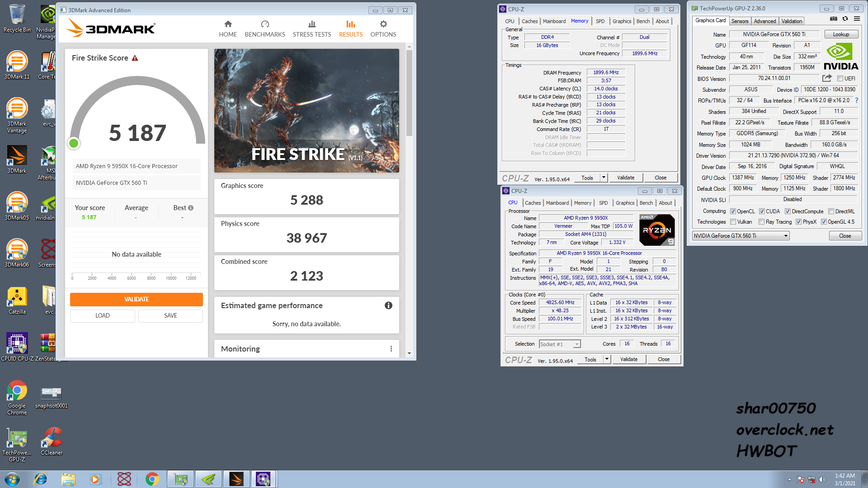Toggle the OpenCL checkbox
This screenshot has height=488, width=868.
[733, 211]
